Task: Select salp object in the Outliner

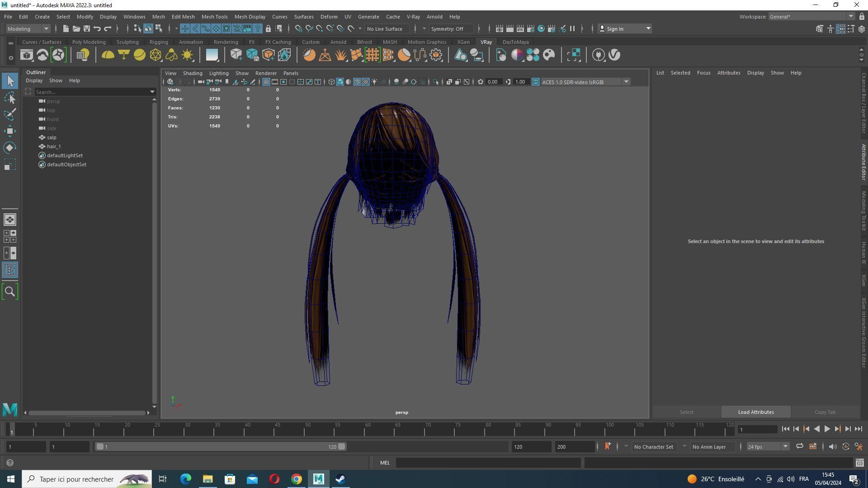Action: (52, 137)
